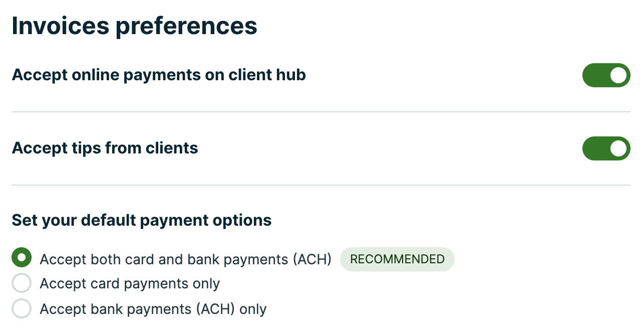Click the "Accept tips from clients" label text

tap(105, 148)
